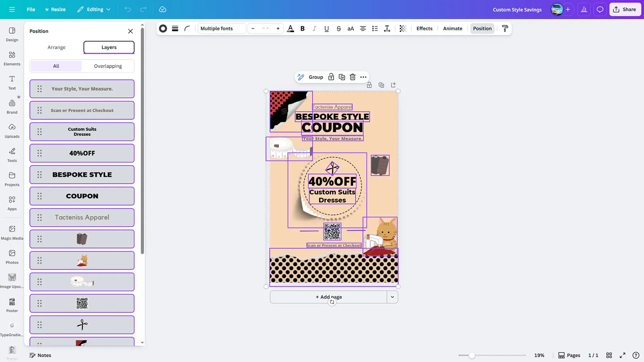Click the copy style paint roller icon

(x=505, y=29)
